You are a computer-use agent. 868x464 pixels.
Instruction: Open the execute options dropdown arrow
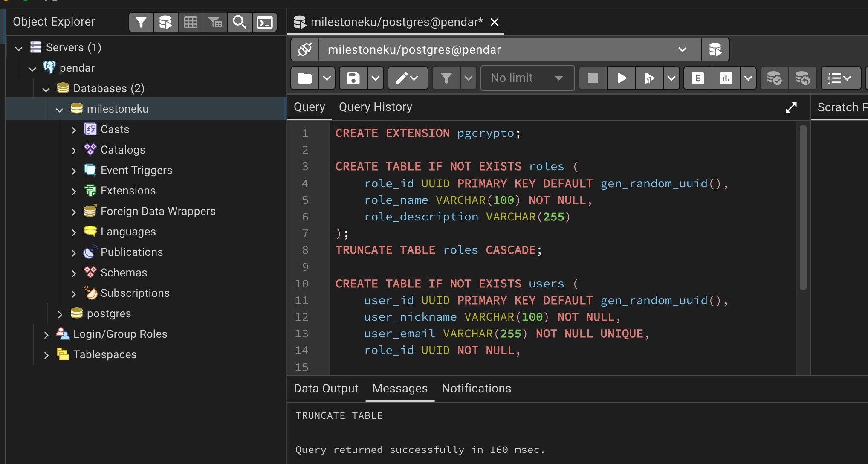tap(671, 78)
